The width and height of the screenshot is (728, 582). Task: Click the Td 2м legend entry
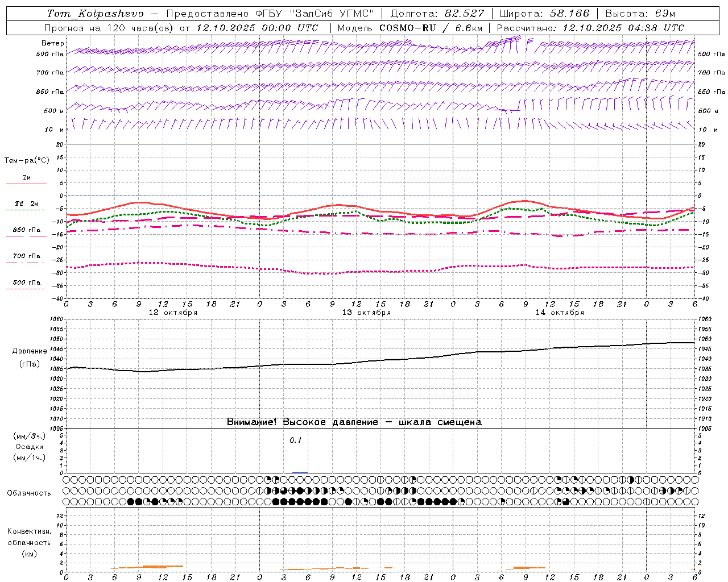coord(26,203)
